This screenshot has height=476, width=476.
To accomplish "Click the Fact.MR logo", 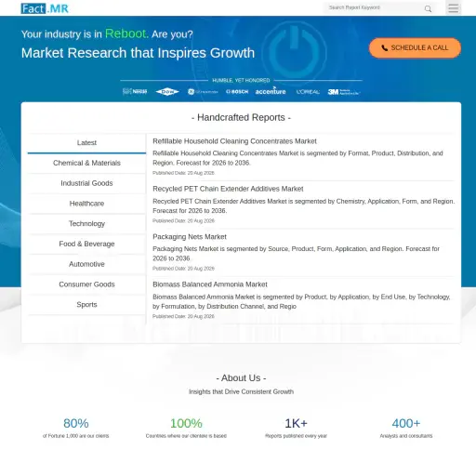I will 45,8.
